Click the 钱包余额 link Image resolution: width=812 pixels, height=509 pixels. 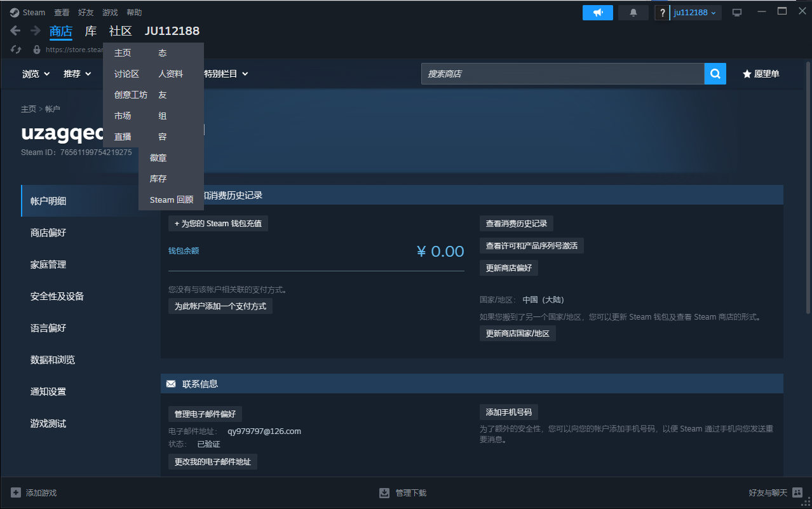(184, 251)
